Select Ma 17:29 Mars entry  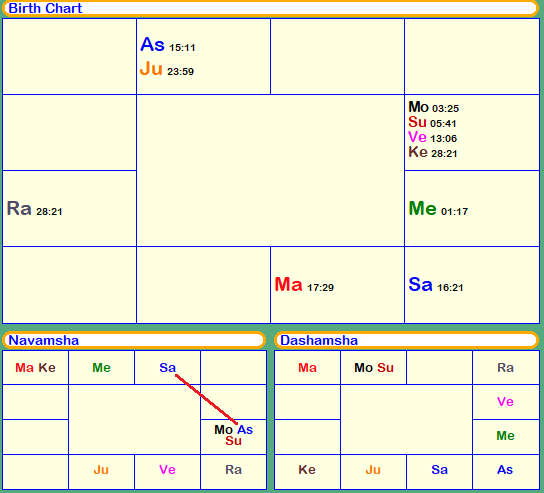click(304, 284)
